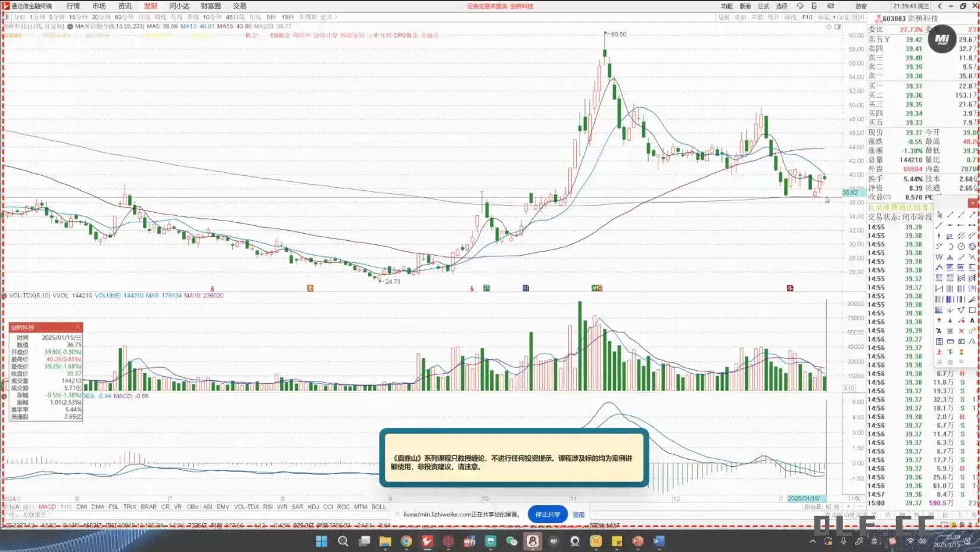Open the 多周期 period dropdown

307,17
